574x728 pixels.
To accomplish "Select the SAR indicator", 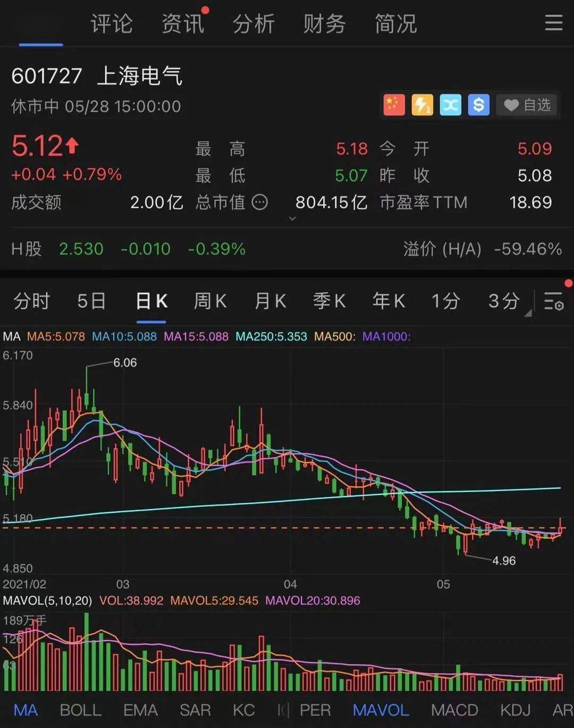I will coord(195,710).
